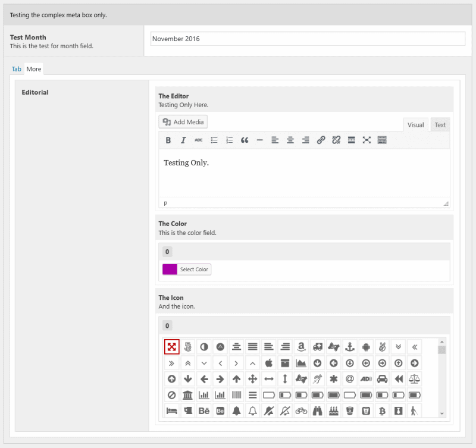Image resolution: width=476 pixels, height=448 pixels.
Task: Click the insert link toolbar icon
Action: tap(321, 140)
